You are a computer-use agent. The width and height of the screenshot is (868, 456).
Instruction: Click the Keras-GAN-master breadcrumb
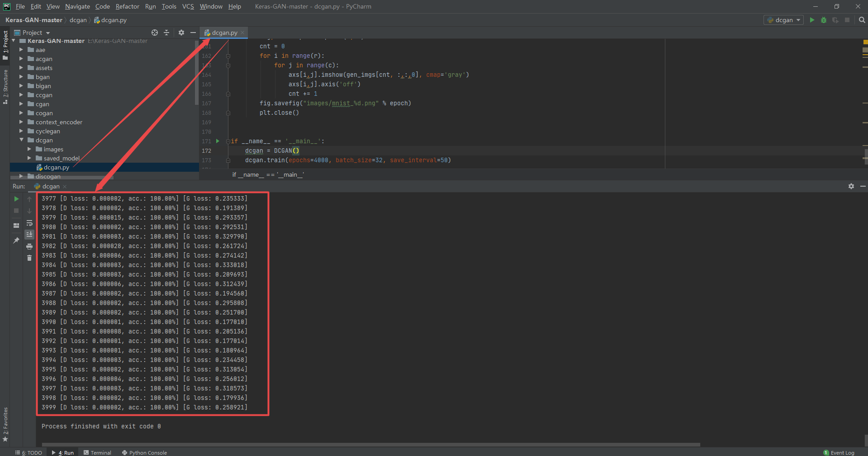point(34,20)
